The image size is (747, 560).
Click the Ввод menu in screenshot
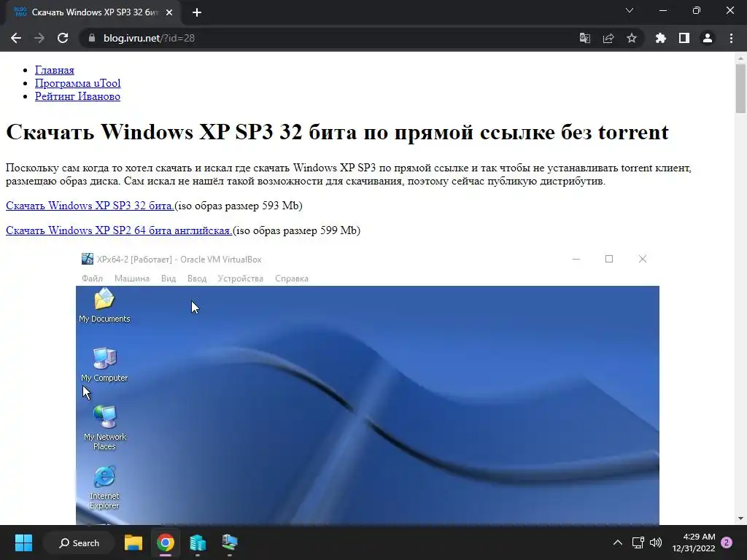tap(197, 279)
